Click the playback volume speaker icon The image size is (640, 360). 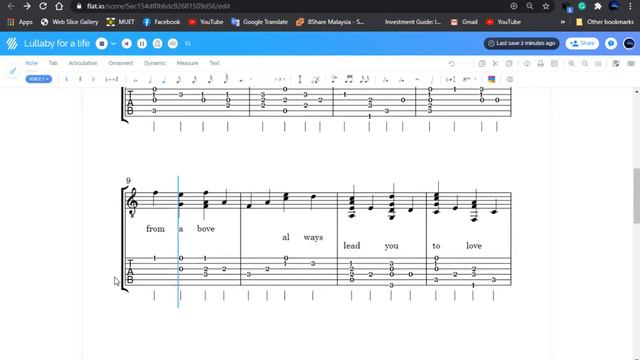127,43
